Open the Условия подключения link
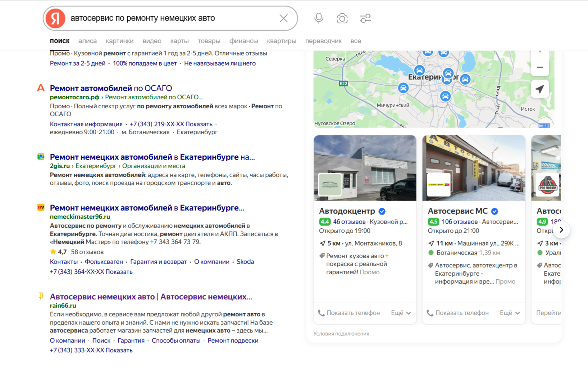 pyautogui.click(x=342, y=333)
